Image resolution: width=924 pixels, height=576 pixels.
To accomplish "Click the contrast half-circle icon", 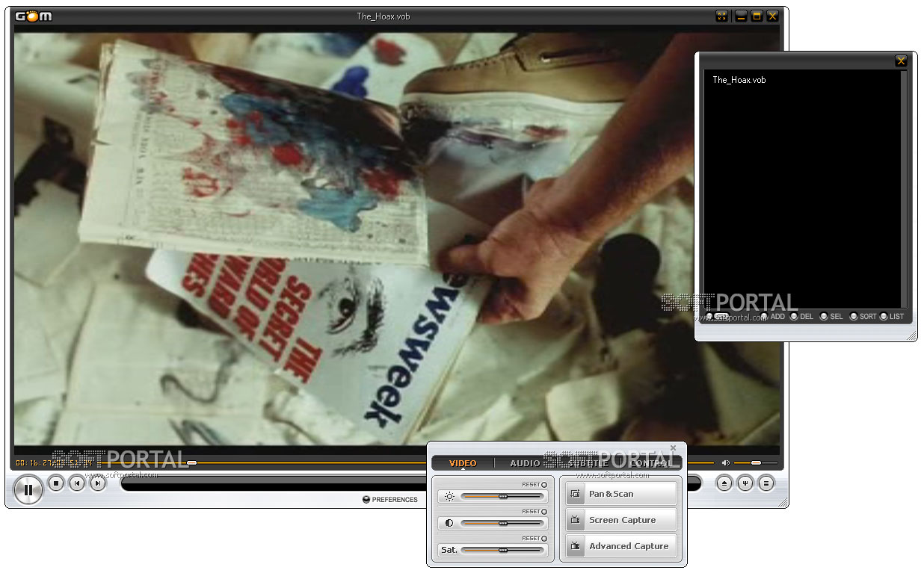I will (x=449, y=523).
